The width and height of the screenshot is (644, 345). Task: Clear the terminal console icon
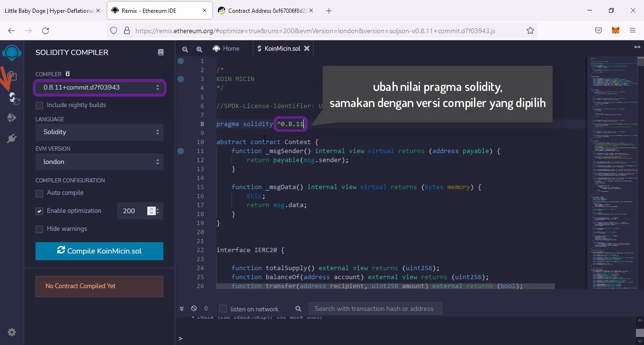tap(194, 309)
